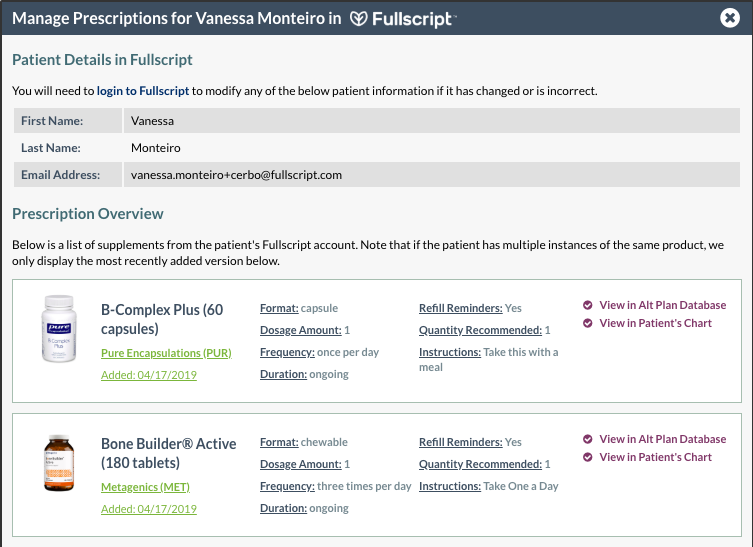
Task: Open the login to Fullscript link
Action: (x=143, y=91)
